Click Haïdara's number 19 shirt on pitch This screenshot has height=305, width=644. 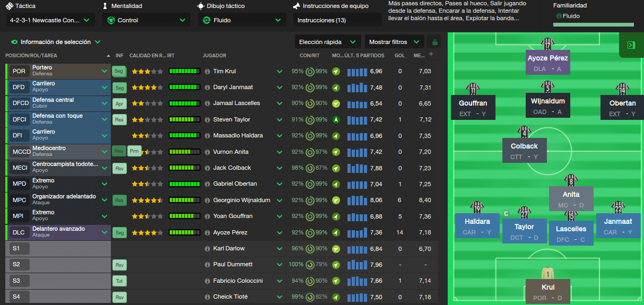coord(477,207)
